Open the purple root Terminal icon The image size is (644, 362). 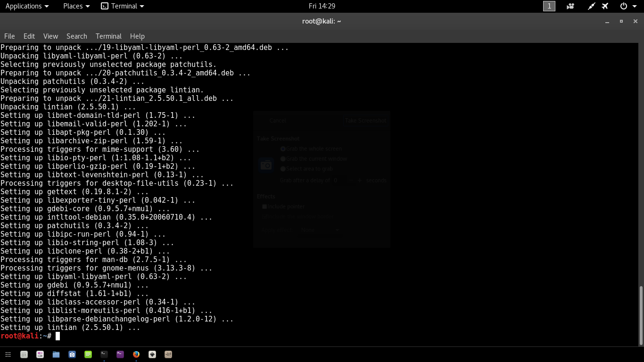[x=120, y=354]
